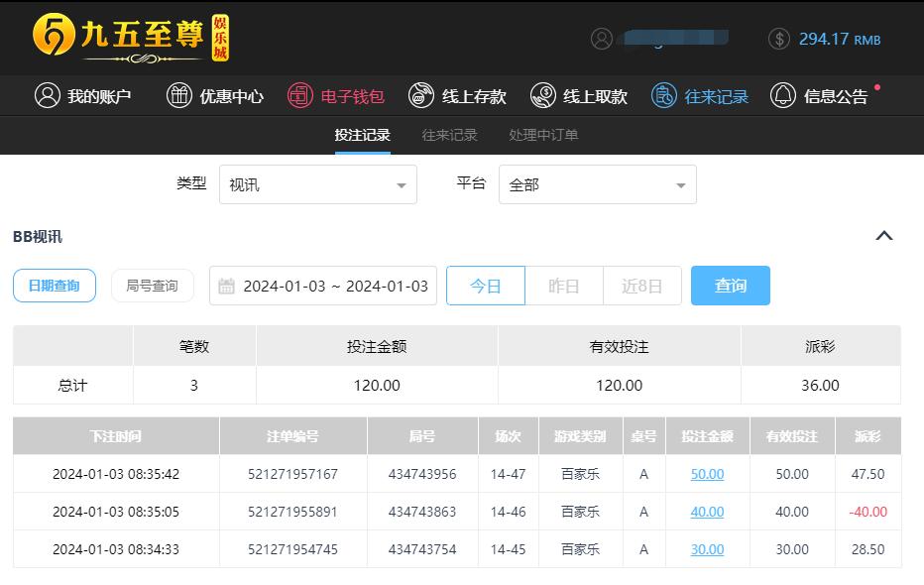
Task: Switch to 往来记录 sub-tab
Action: point(450,135)
